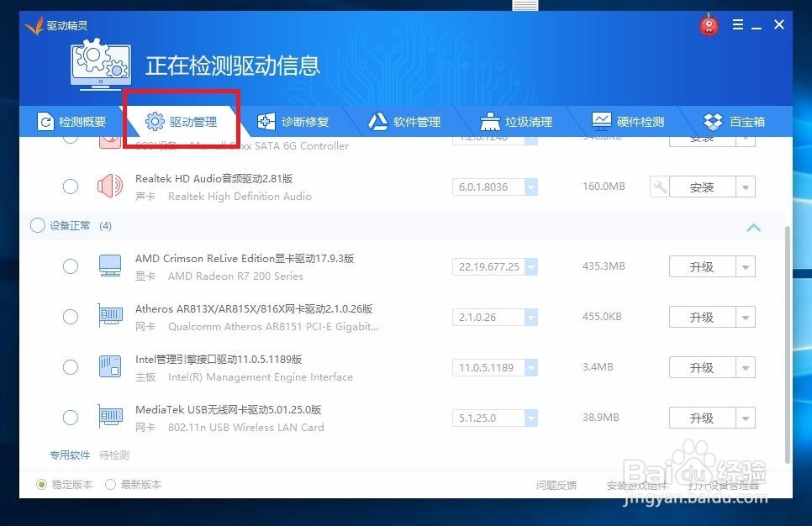Open version dropdown 6.0.1.8036
812x526 pixels.
(530, 187)
